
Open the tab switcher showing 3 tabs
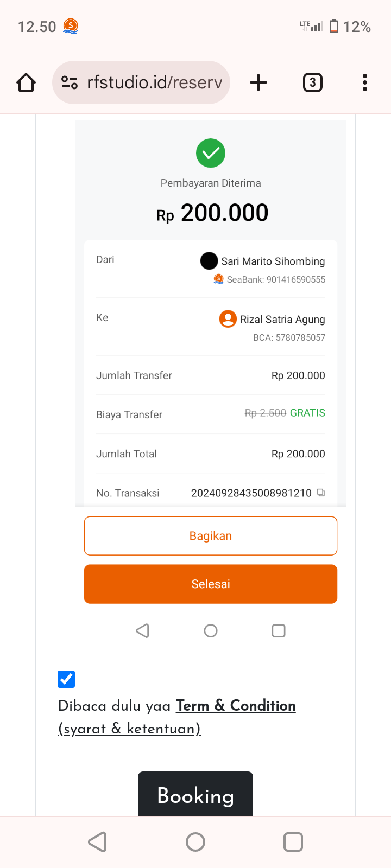point(312,82)
